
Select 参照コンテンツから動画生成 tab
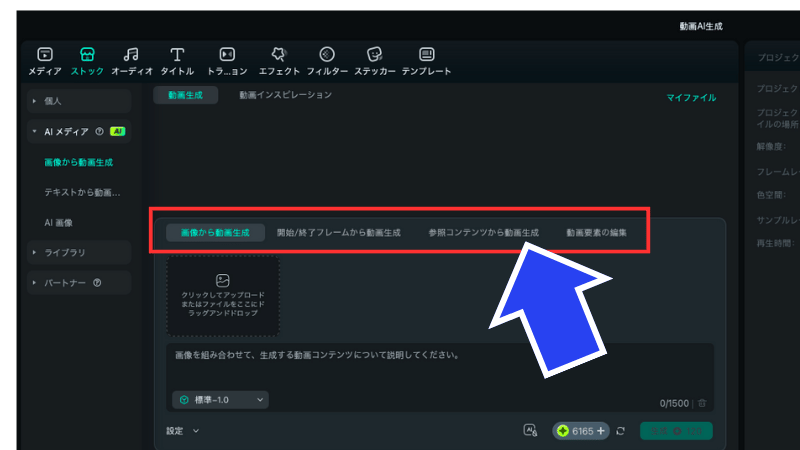pos(483,233)
